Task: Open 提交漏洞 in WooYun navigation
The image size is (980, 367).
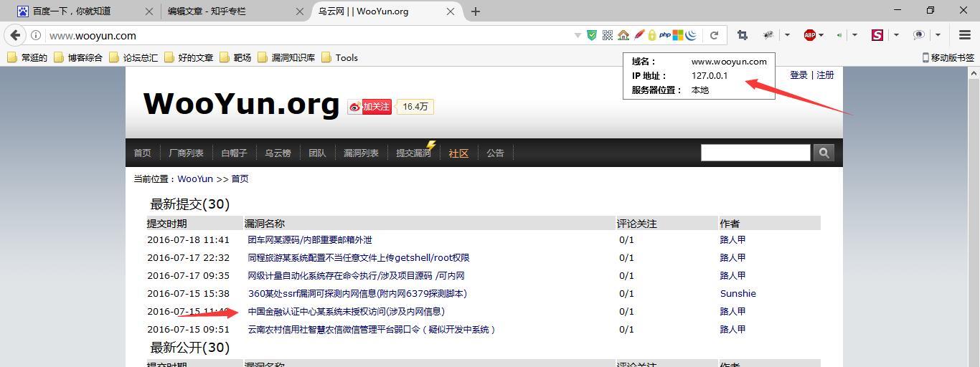Action: 413,153
